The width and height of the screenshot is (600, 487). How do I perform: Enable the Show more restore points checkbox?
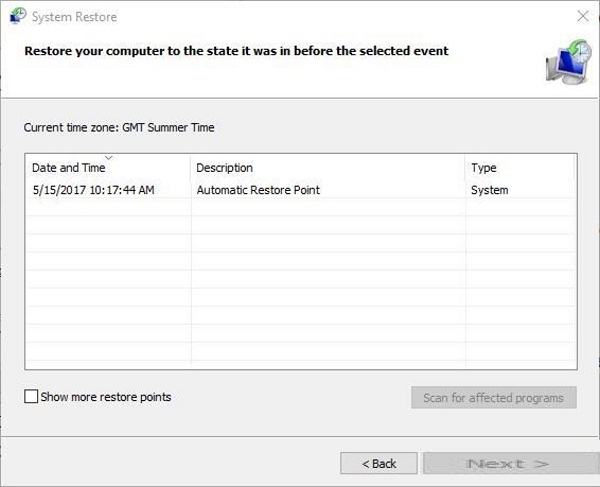31,397
